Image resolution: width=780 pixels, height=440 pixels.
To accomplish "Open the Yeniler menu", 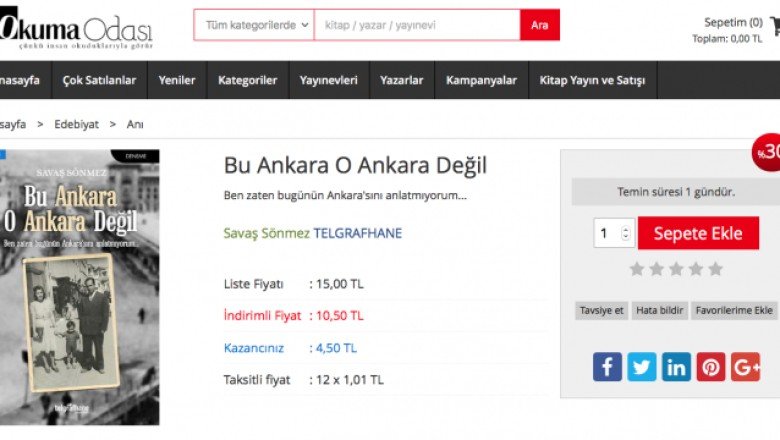I will 177,80.
